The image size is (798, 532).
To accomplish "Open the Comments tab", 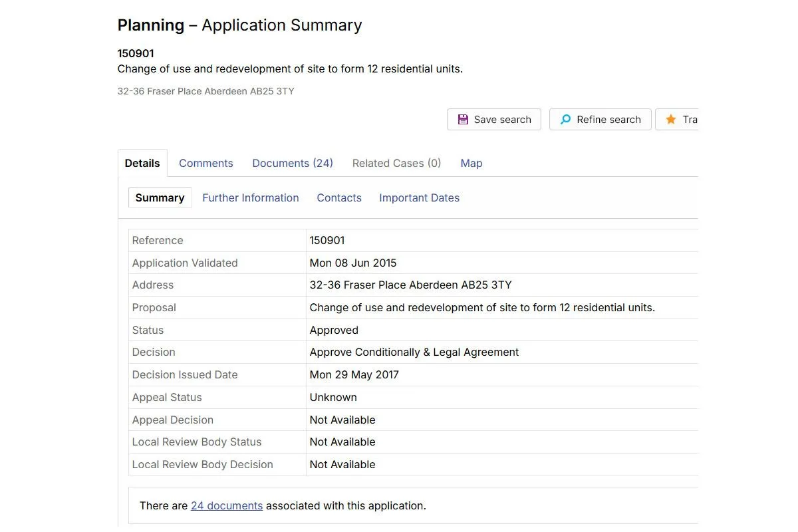I will (x=206, y=163).
